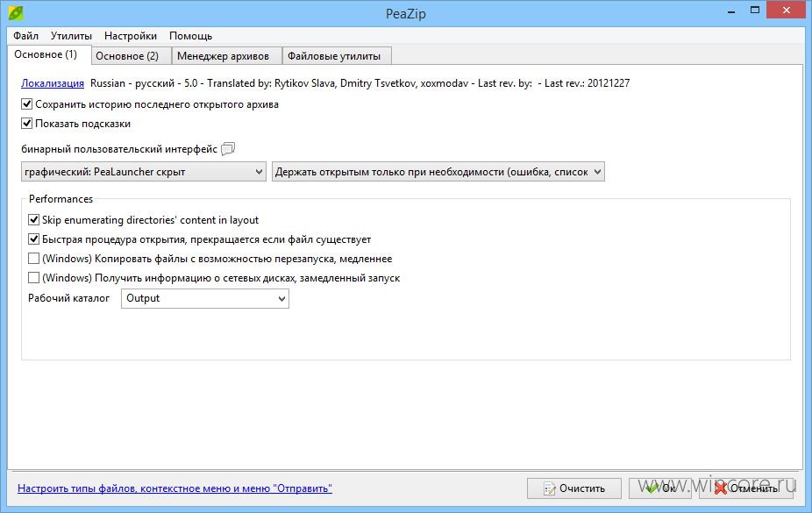Maximize the PeaZip window
The width and height of the screenshot is (812, 513).
(x=755, y=11)
